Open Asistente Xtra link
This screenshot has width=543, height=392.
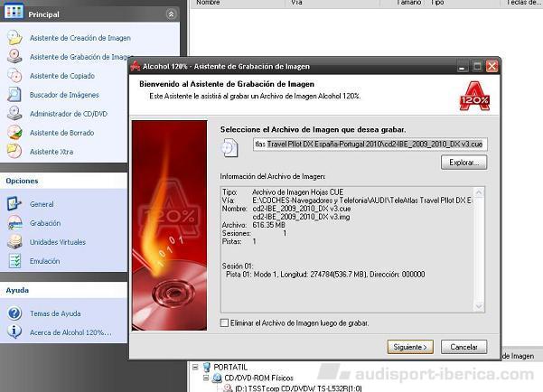(x=51, y=152)
